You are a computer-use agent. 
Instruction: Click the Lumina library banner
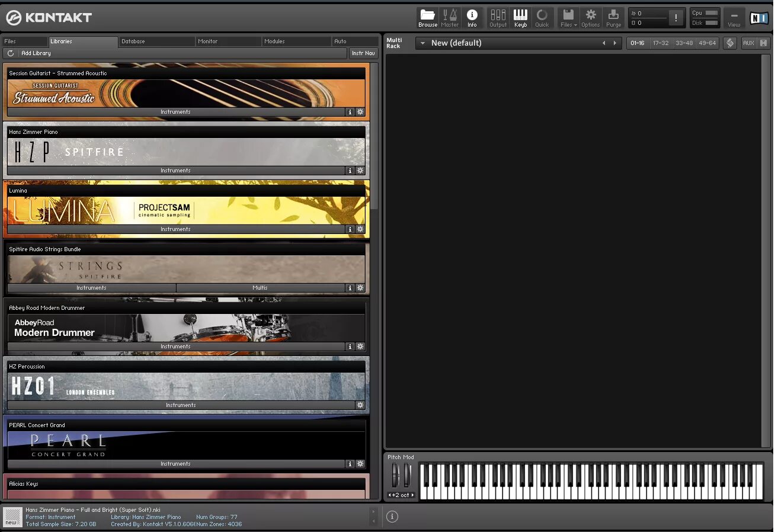(186, 211)
